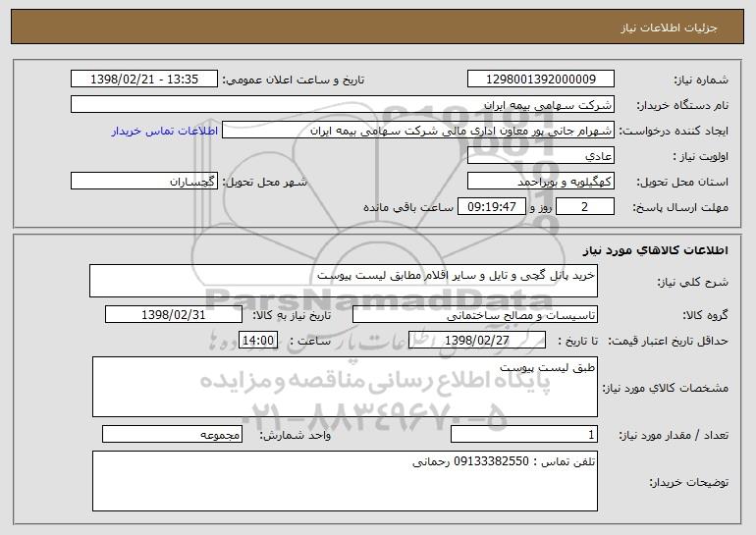Click the remaining time field 09:19:47
This screenshot has height=535, width=756.
tap(491, 206)
